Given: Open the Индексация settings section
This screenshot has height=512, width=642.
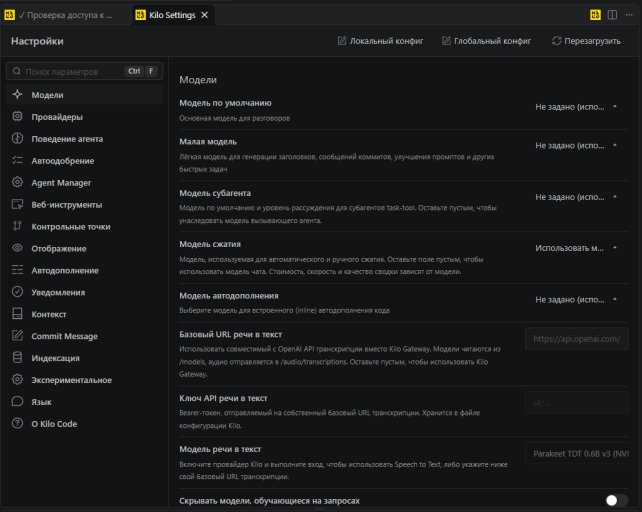Looking at the screenshot, I should point(85,358).
